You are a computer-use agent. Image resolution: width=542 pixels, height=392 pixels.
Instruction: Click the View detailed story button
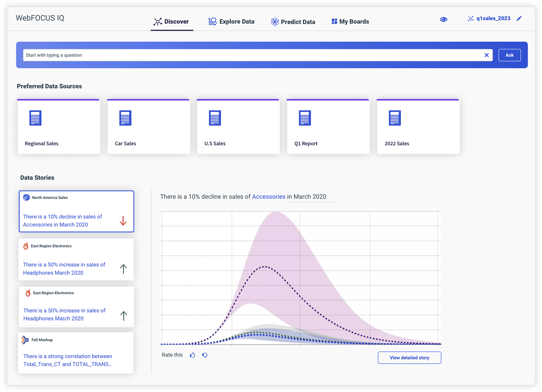409,358
